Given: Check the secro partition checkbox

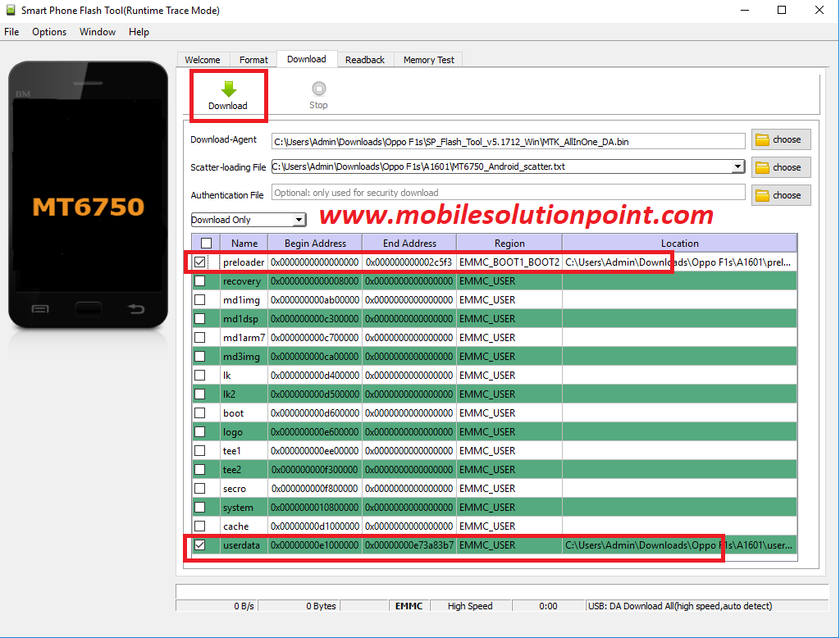Looking at the screenshot, I should click(x=200, y=489).
